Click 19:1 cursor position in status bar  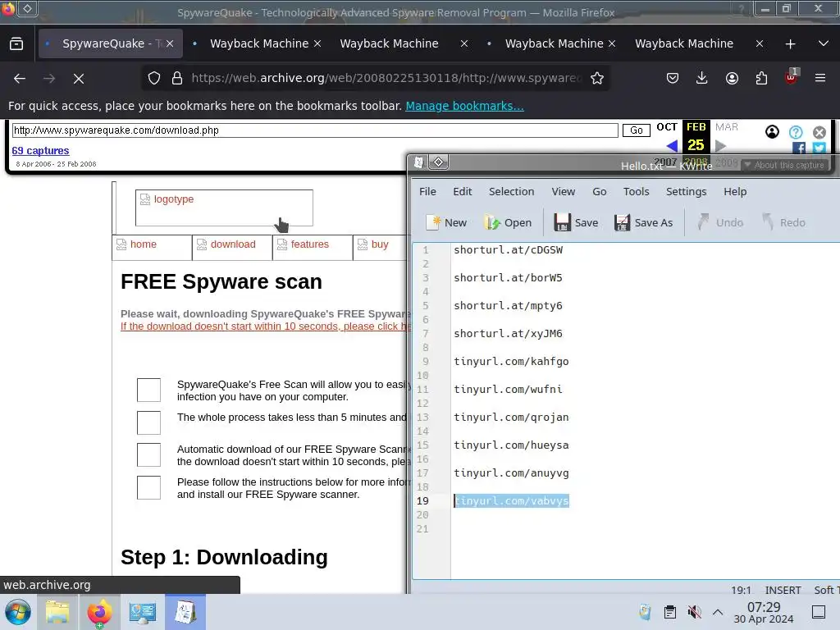click(741, 590)
